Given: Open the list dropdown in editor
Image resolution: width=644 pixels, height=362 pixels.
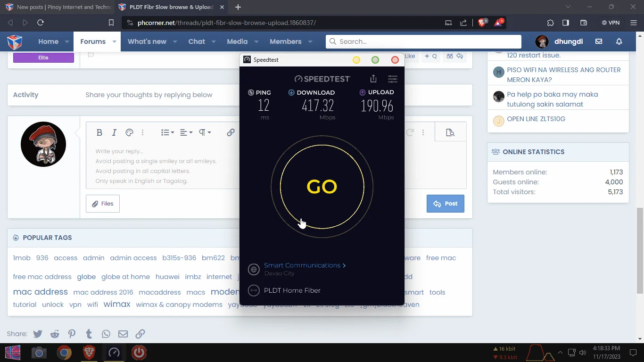Looking at the screenshot, I should click(167, 132).
